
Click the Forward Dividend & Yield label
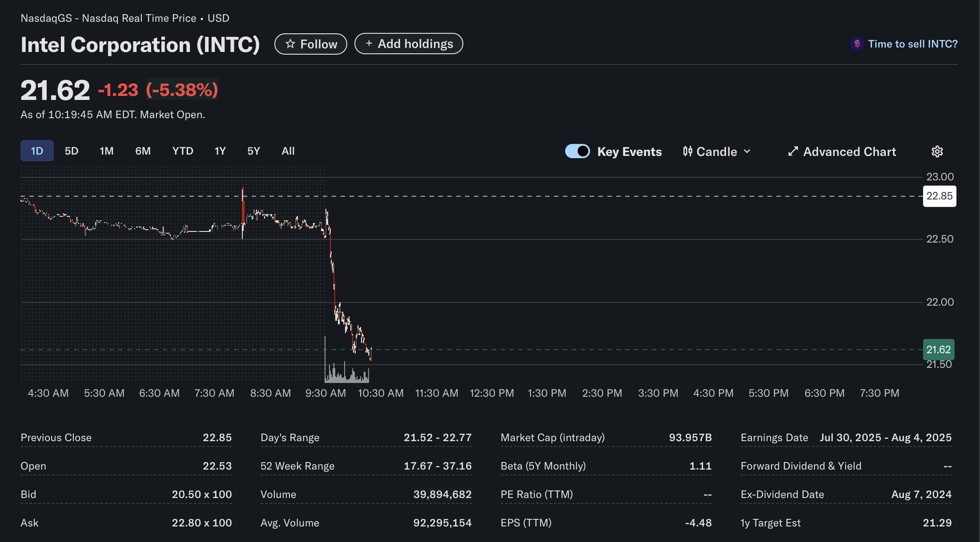tap(801, 466)
